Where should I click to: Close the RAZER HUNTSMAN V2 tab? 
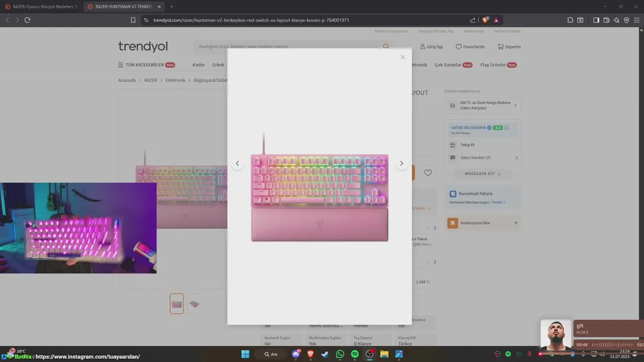tap(159, 7)
